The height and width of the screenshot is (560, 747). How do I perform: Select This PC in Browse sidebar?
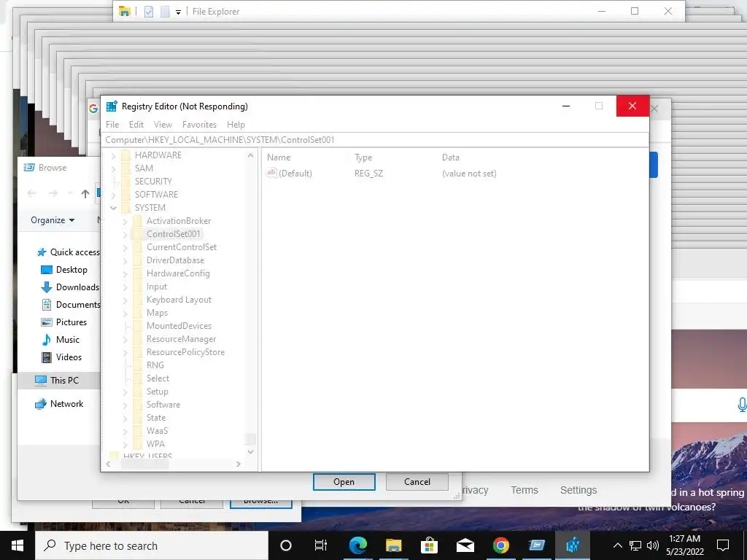tap(57, 380)
